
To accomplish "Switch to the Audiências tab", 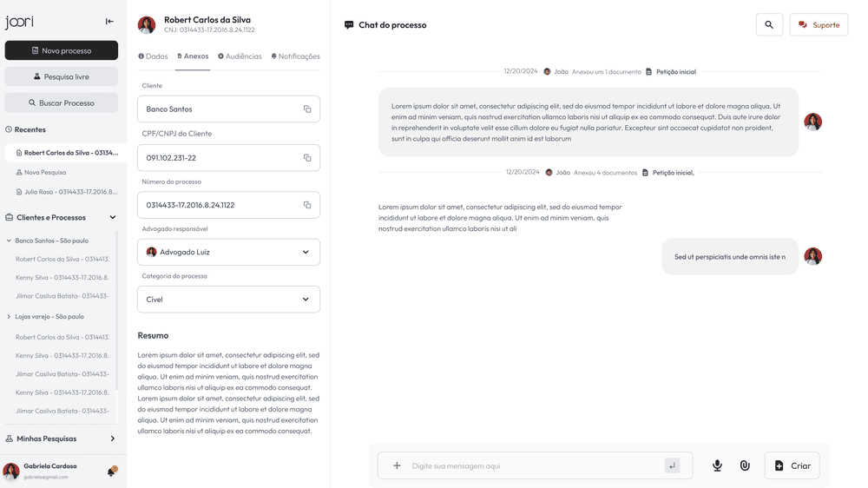I will click(240, 56).
